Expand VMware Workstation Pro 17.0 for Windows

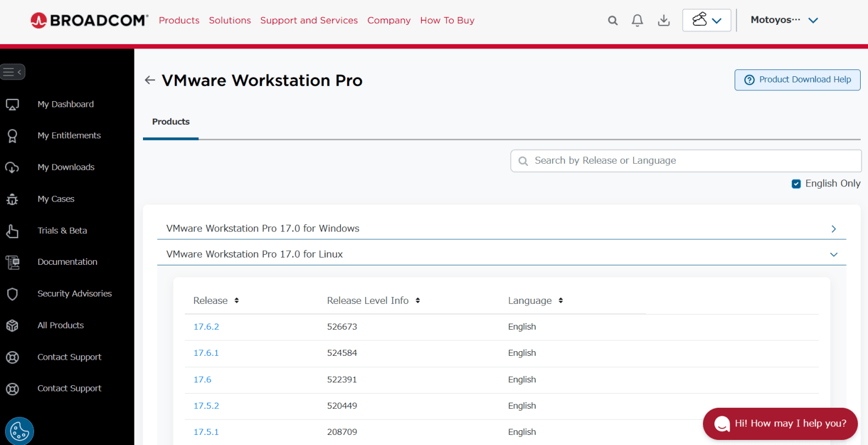833,229
